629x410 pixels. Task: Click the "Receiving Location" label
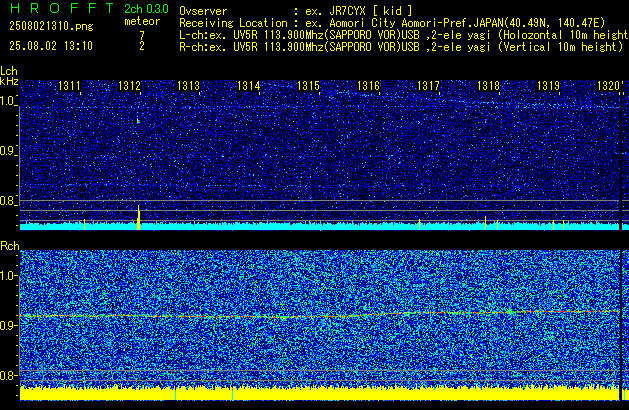pyautogui.click(x=233, y=23)
